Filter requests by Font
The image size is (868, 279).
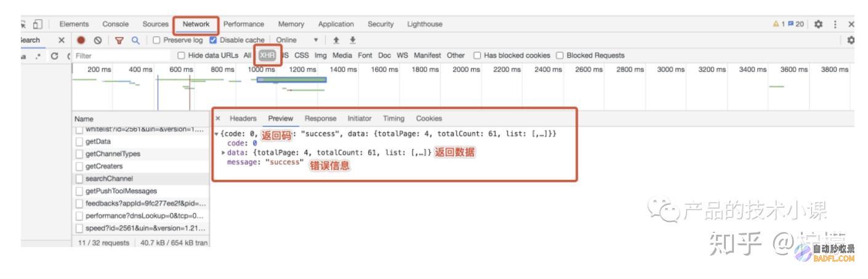pos(366,56)
